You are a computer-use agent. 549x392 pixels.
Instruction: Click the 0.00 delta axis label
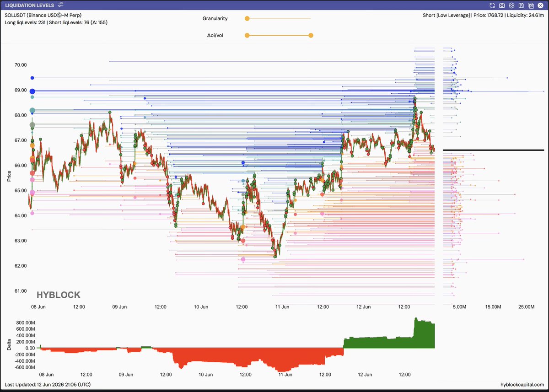coord(30,348)
